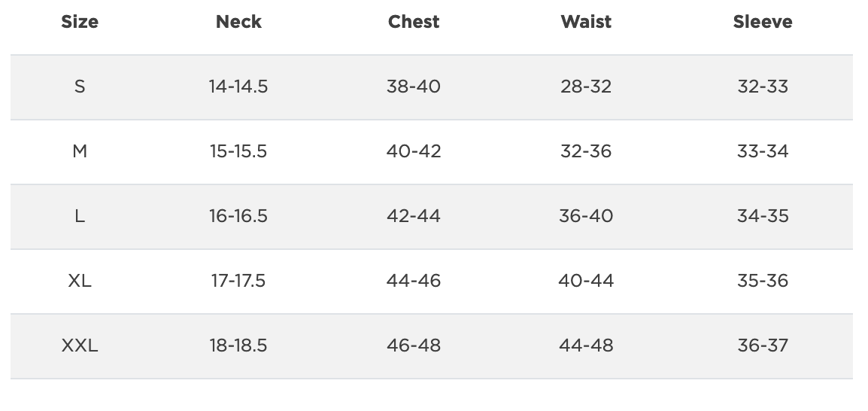Viewport: 868px width, 411px height.
Task: Click the Sleeve column header
Action: 763,22
